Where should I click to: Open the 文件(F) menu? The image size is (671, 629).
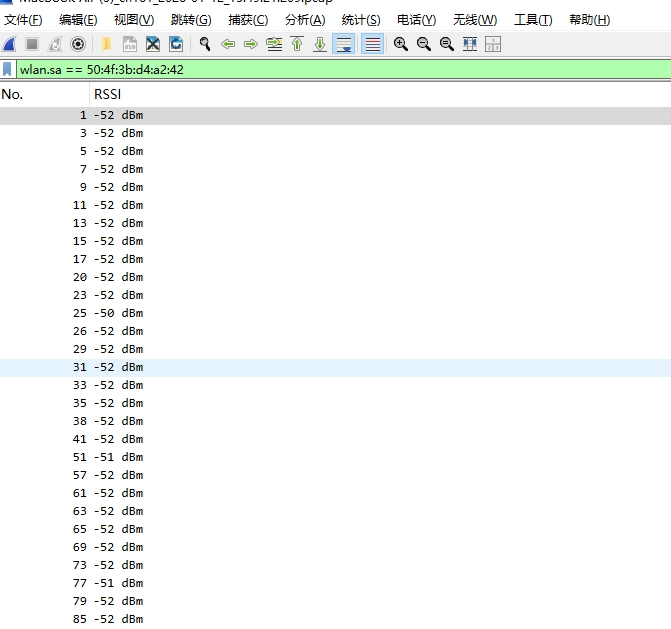click(23, 20)
